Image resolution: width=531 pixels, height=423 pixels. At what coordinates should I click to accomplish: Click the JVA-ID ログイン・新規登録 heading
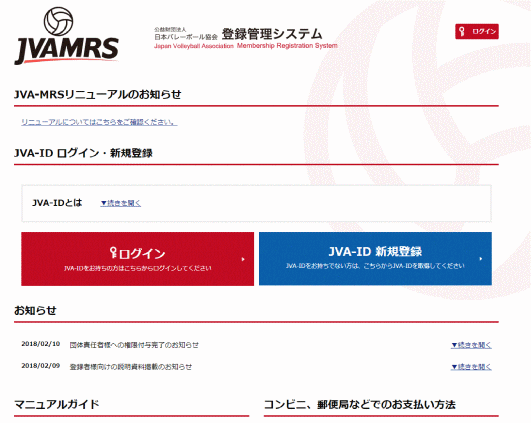click(x=83, y=153)
